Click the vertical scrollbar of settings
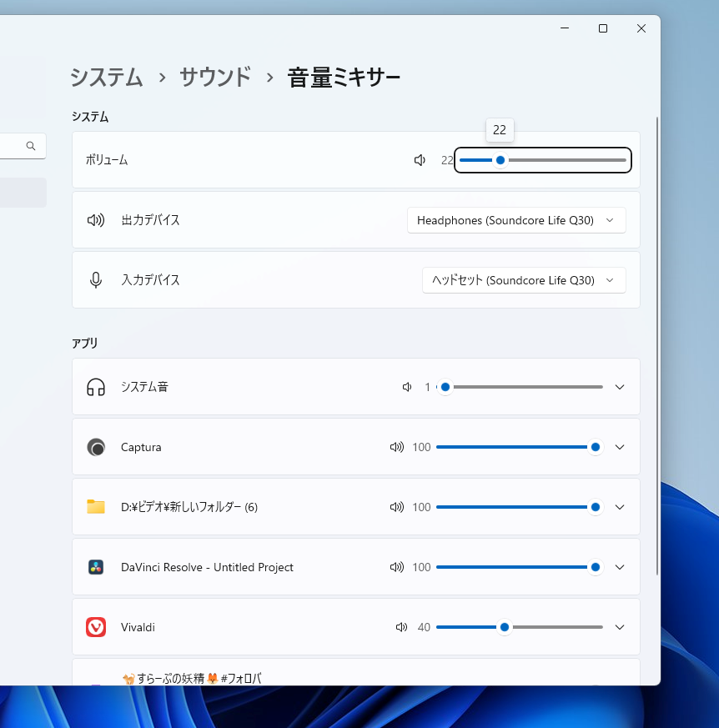719x728 pixels. tap(657, 346)
